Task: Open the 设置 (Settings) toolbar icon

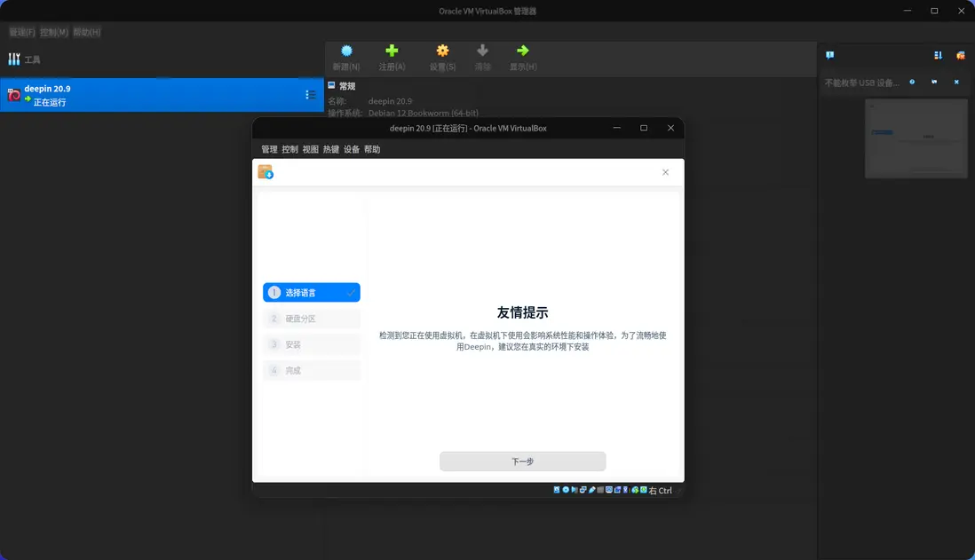Action: point(441,55)
